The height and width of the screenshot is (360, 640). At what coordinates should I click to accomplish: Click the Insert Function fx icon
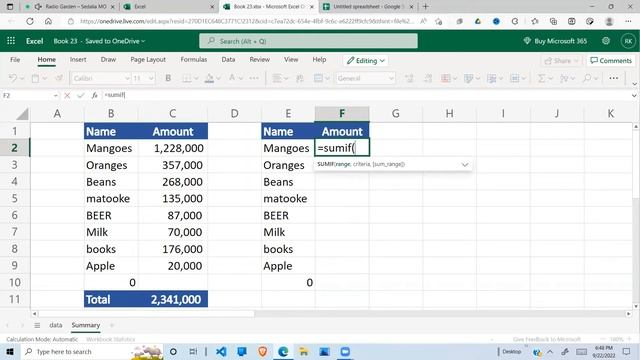coord(94,95)
